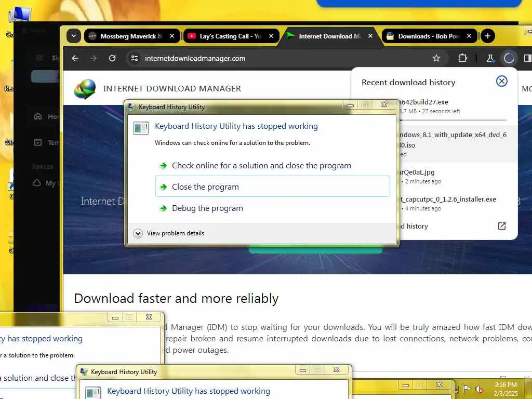Switch to the Lay's Casting Call tab

(x=231, y=36)
